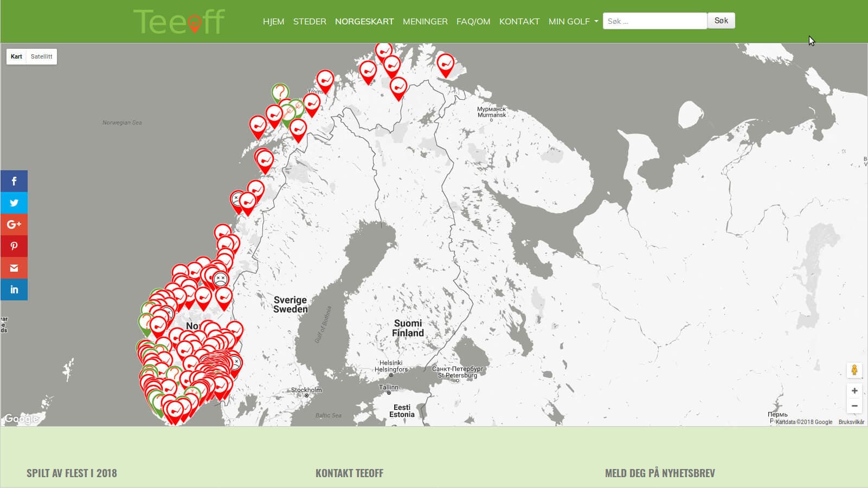
Task: Click the Twitter share icon
Action: 14,202
